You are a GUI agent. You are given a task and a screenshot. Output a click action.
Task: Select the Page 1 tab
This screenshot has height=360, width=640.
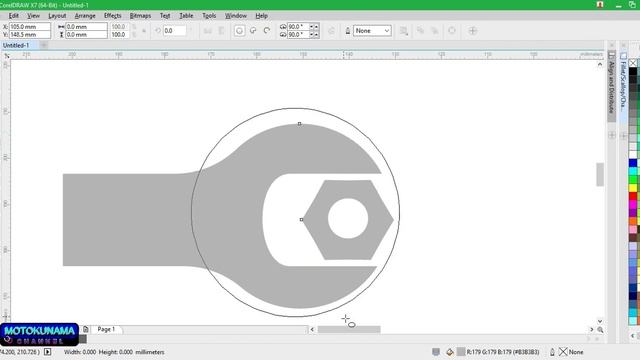click(106, 329)
